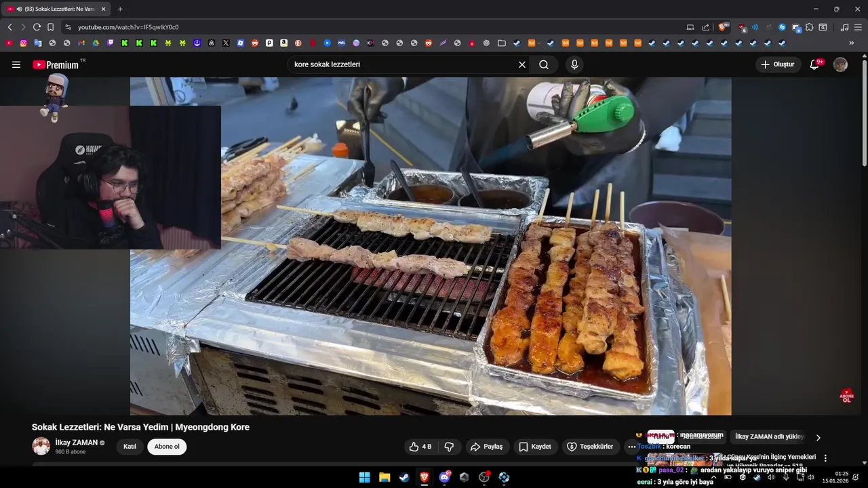Open the YouTube bookmark icon
This screenshot has height=488, width=868.
pos(9,43)
